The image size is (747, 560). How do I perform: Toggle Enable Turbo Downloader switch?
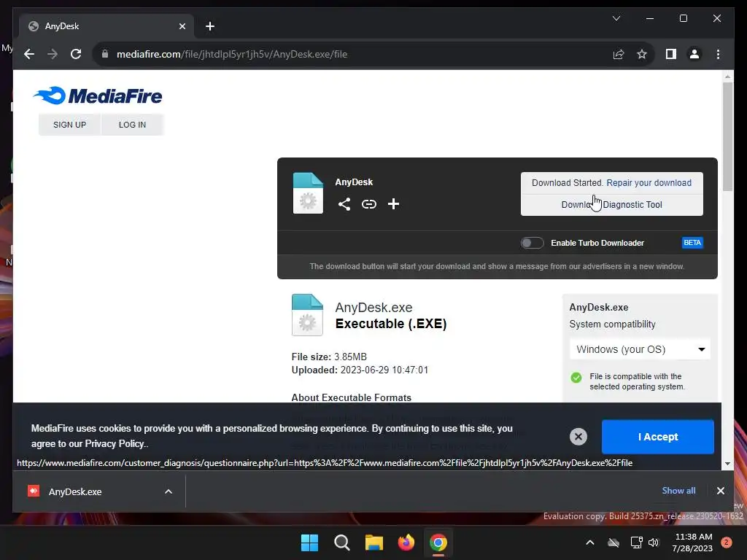(532, 243)
